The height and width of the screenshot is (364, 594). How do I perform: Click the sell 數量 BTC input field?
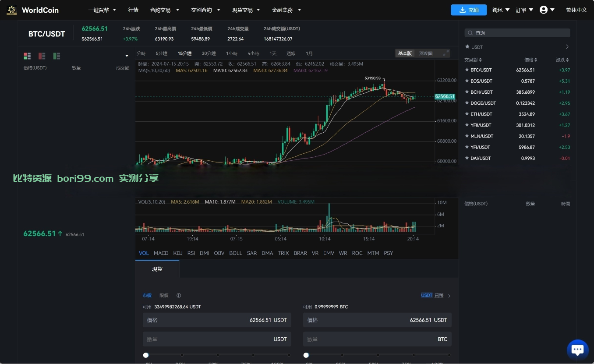pos(377,339)
